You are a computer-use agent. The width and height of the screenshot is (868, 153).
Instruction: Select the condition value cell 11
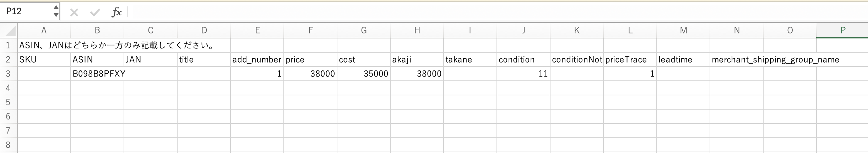523,74
